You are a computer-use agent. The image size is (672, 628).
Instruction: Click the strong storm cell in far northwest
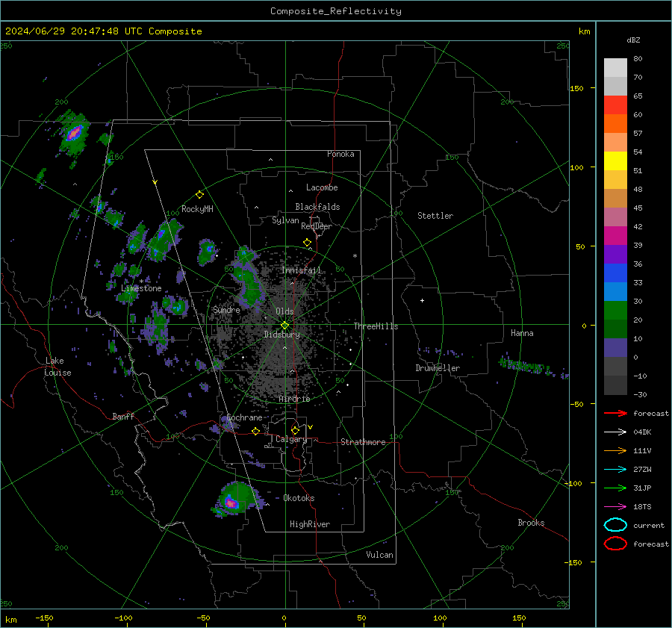(74, 133)
